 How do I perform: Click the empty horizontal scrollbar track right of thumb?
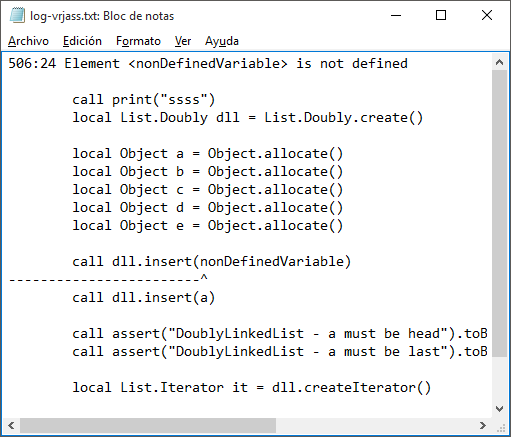[x=375, y=425]
